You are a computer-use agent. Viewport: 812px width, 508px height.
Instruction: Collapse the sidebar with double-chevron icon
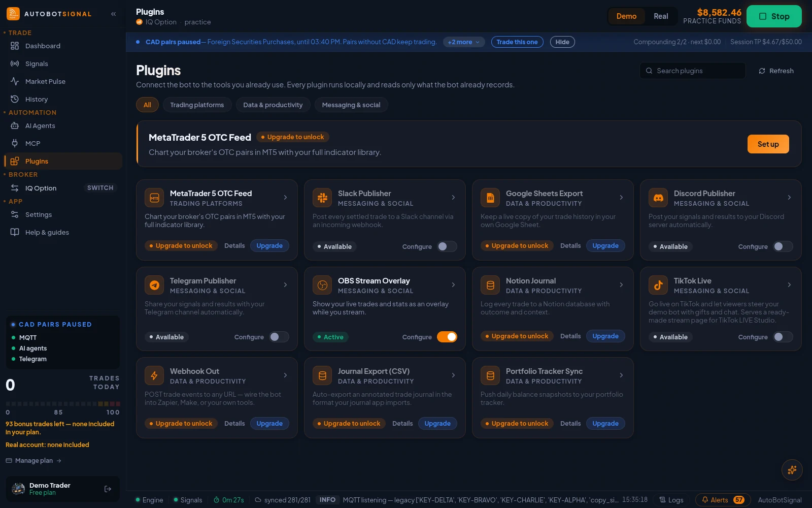click(x=114, y=14)
